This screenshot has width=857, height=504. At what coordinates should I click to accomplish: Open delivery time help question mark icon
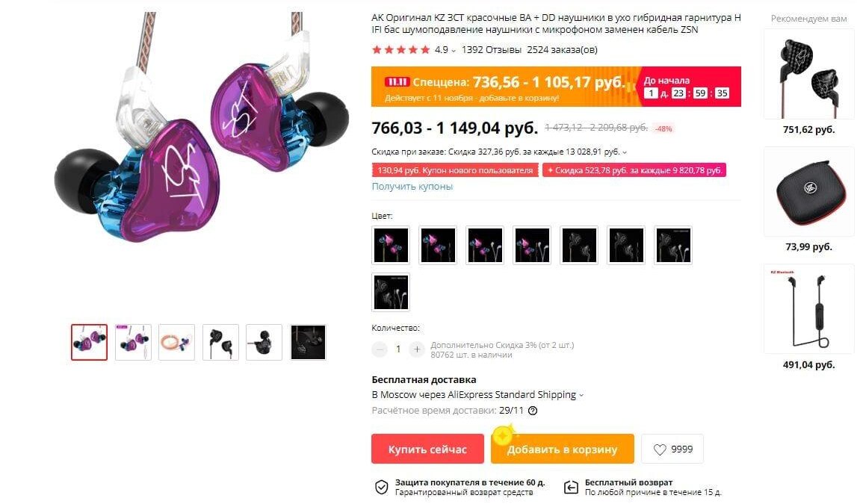coord(532,411)
